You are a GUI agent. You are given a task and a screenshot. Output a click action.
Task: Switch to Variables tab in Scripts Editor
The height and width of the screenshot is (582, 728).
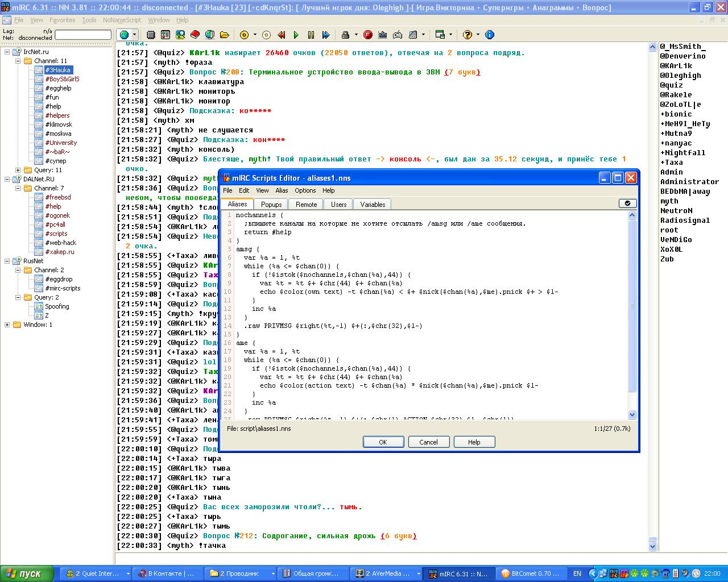(373, 205)
